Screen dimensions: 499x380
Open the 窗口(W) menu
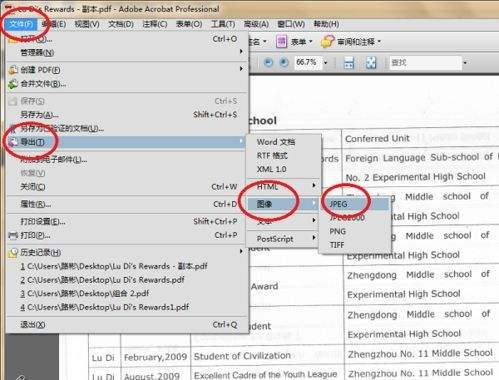coord(291,24)
